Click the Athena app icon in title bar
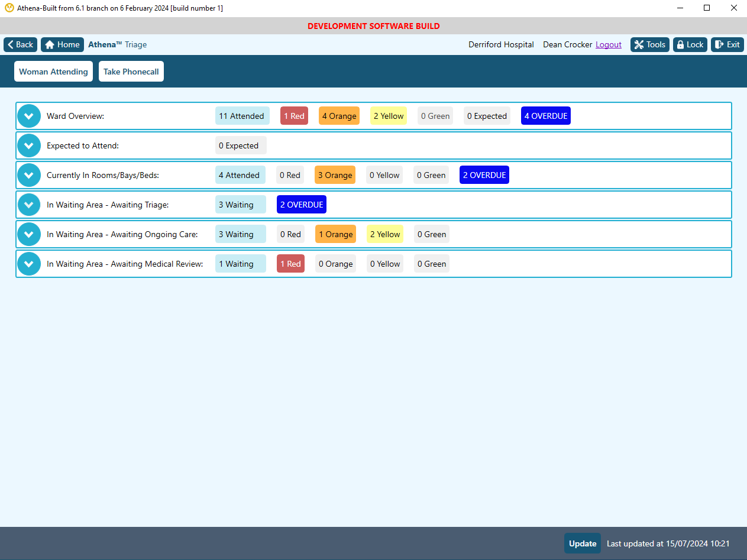 [x=9, y=8]
